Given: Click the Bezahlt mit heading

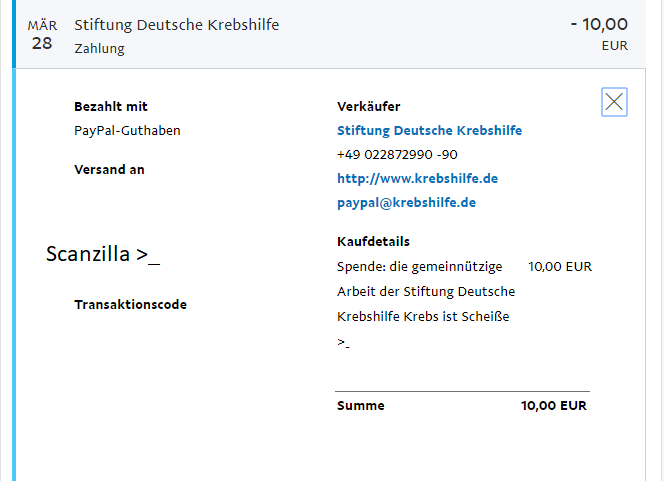Looking at the screenshot, I should [111, 106].
